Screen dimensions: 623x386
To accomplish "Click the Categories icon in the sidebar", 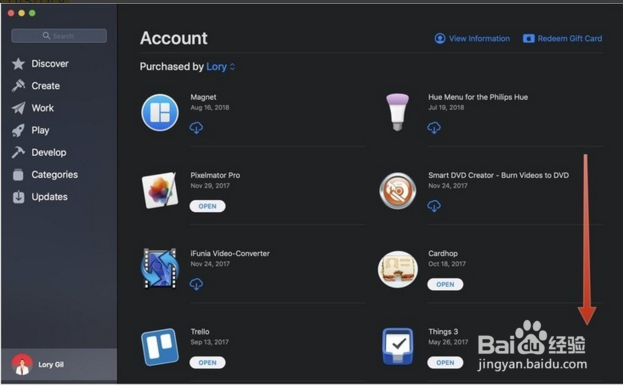I will pos(18,174).
